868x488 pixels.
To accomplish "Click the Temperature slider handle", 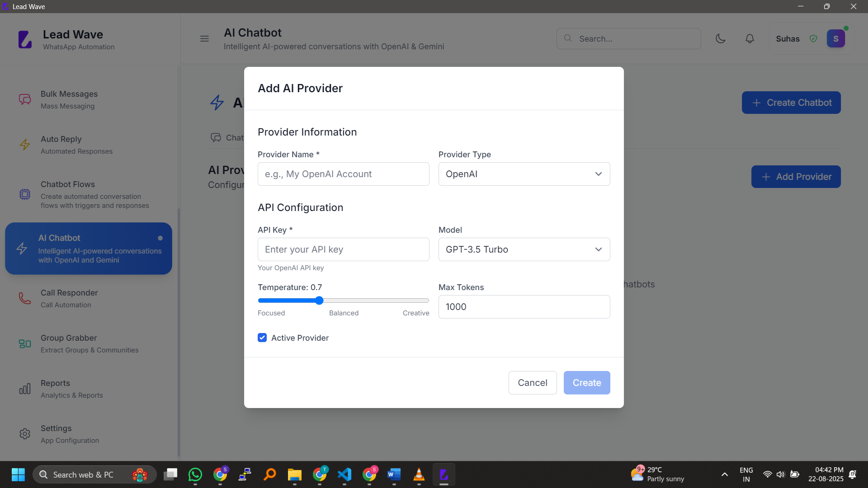I will click(x=319, y=300).
